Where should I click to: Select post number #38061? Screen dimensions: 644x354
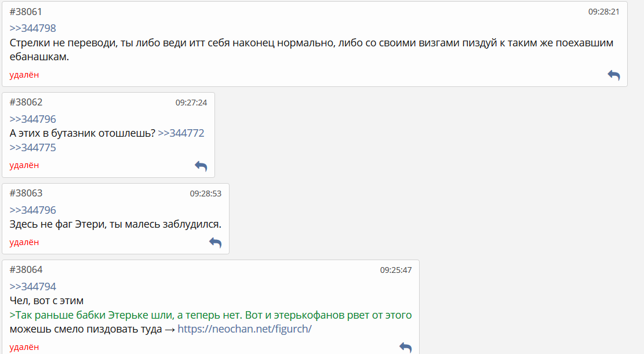click(26, 12)
